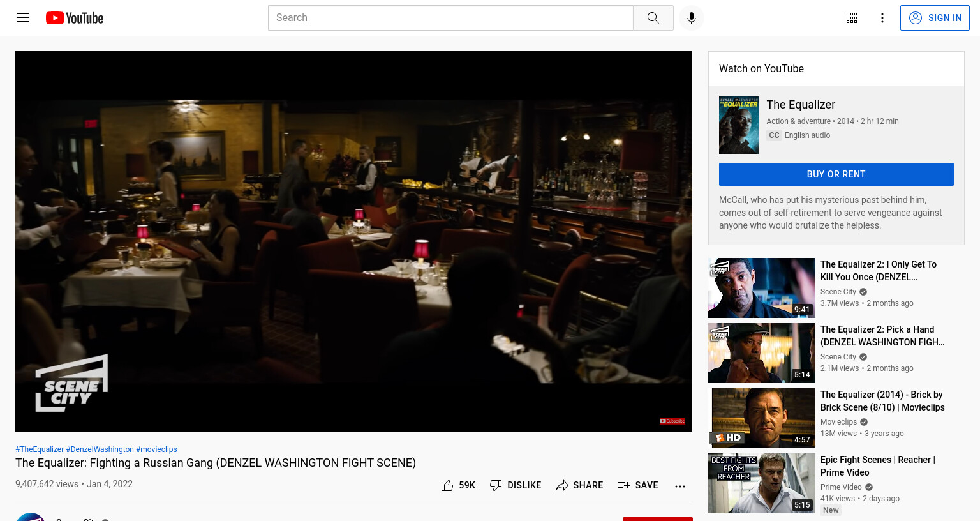Click the SIGN IN button
980x521 pixels.
[x=935, y=18]
